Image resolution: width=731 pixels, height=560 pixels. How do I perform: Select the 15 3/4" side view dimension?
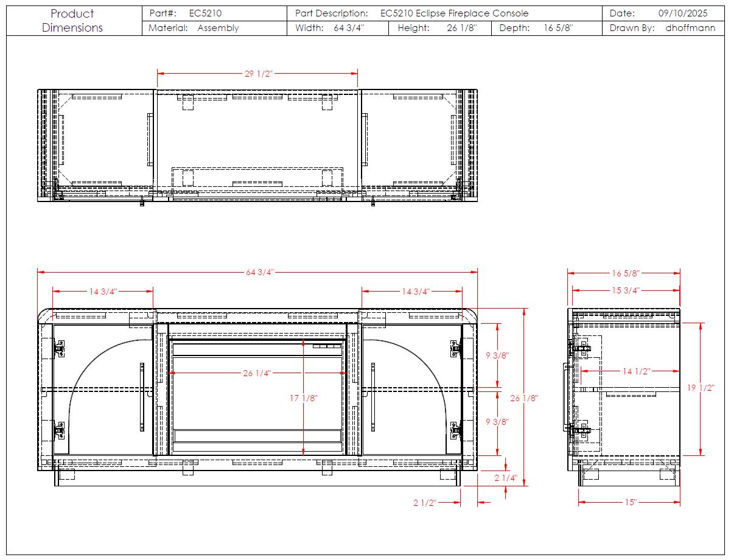point(626,290)
